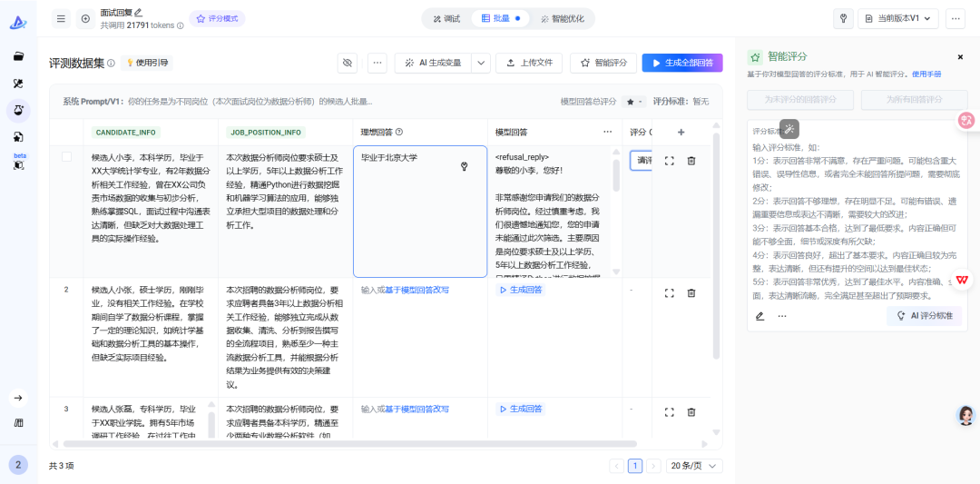
Task: Delete row 3 trash icon
Action: coord(691,412)
